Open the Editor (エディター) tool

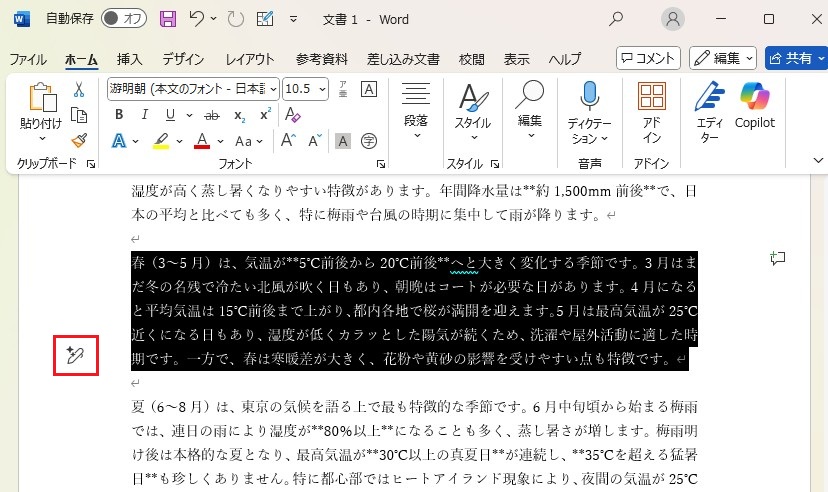point(709,112)
